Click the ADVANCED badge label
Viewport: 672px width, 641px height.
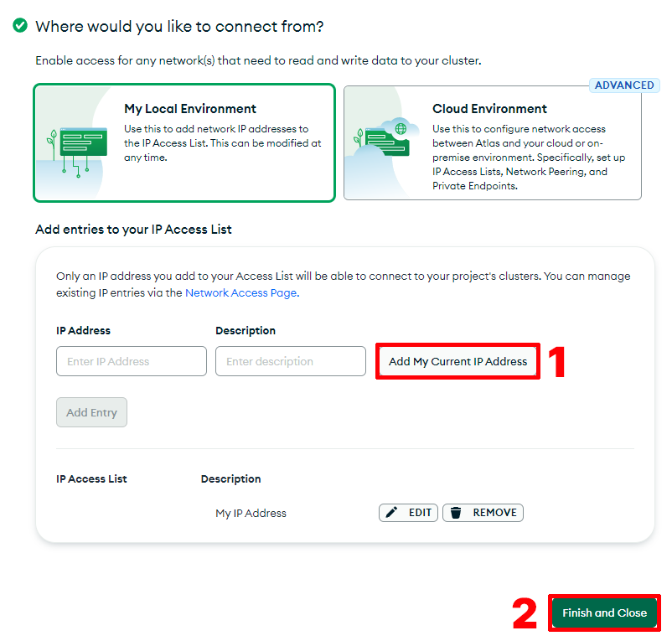pyautogui.click(x=624, y=85)
